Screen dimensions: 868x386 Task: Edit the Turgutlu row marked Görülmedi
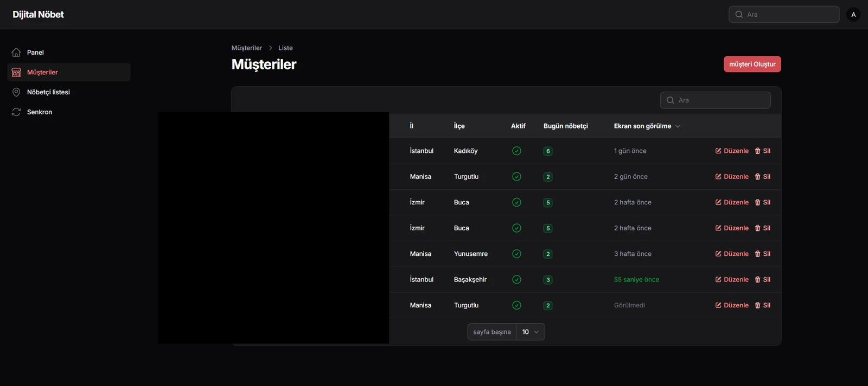pos(732,305)
